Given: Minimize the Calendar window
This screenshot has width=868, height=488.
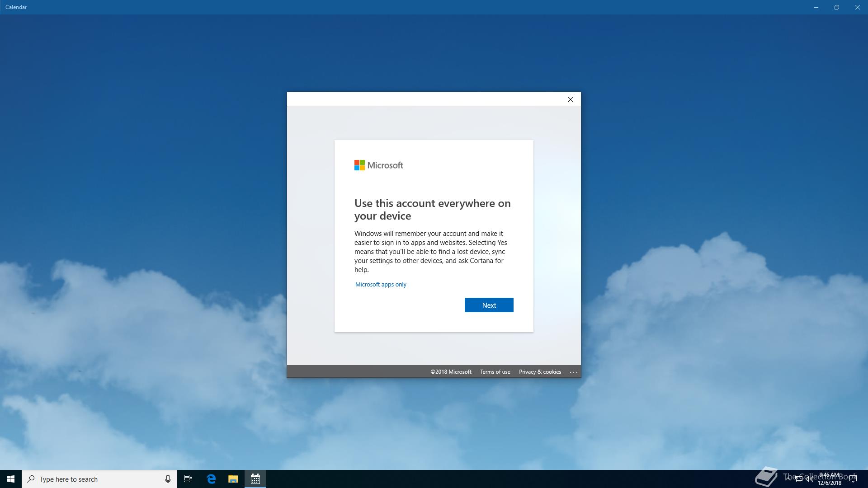Looking at the screenshot, I should pyautogui.click(x=816, y=7).
